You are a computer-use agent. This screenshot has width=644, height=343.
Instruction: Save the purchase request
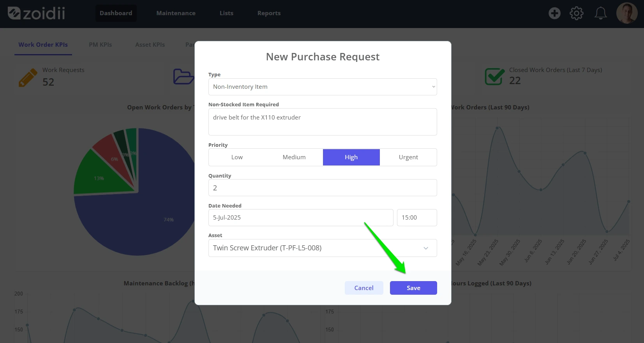click(413, 288)
